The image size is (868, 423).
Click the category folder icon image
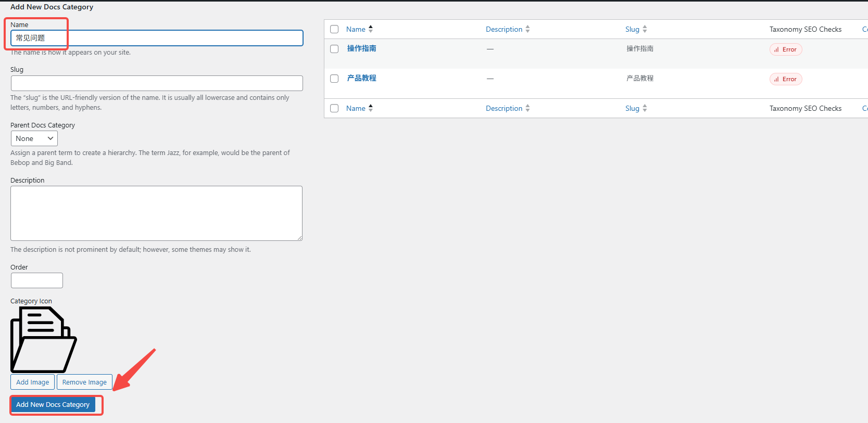click(44, 339)
